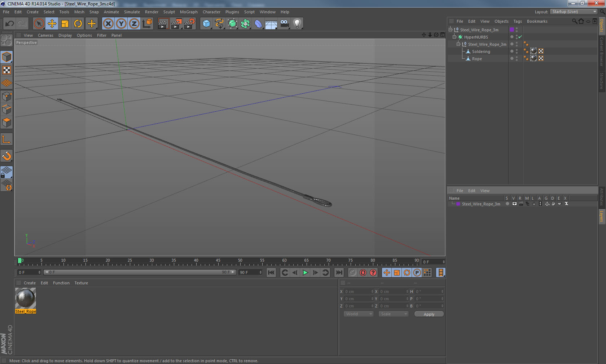The image size is (606, 364).
Task: Select the Scale tool
Action: pyautogui.click(x=65, y=24)
